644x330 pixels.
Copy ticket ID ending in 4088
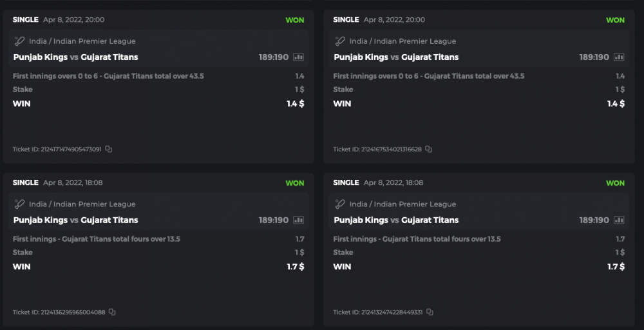click(x=112, y=313)
